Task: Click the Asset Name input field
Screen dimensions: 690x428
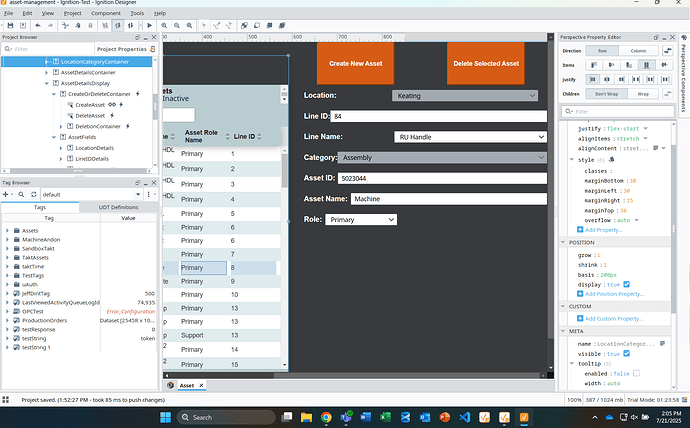Action: click(x=449, y=199)
